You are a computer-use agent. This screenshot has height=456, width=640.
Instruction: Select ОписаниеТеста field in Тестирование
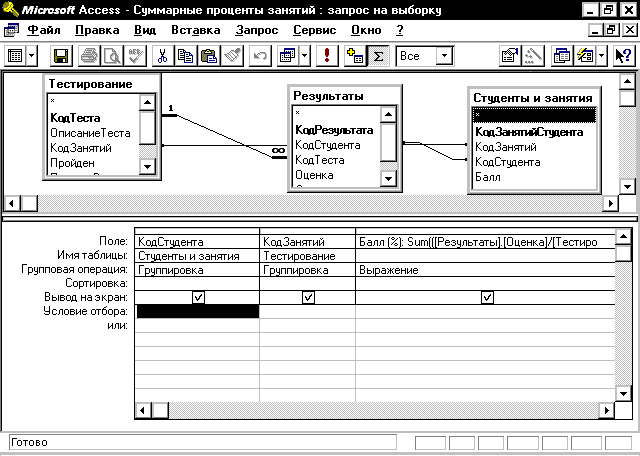tap(90, 133)
